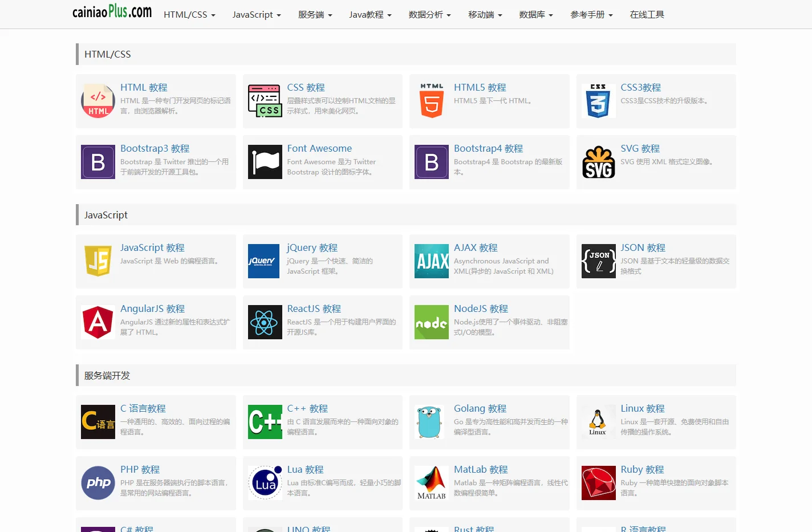Image resolution: width=812 pixels, height=532 pixels.
Task: Expand the 移动端 nav dropdown
Action: 485,15
